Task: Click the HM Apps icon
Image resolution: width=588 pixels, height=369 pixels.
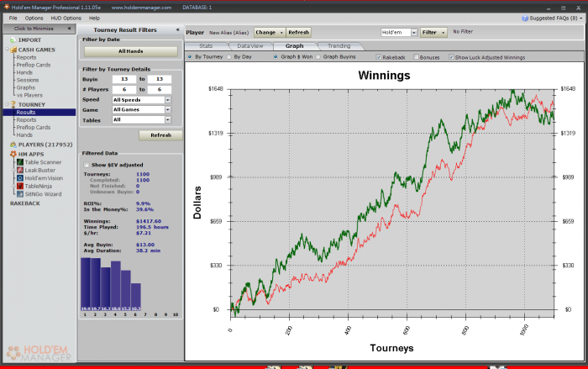Action: click(x=13, y=154)
